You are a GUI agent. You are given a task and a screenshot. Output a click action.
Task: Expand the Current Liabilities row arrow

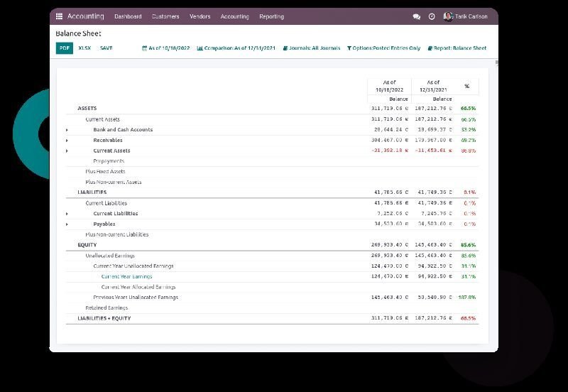[x=67, y=214]
